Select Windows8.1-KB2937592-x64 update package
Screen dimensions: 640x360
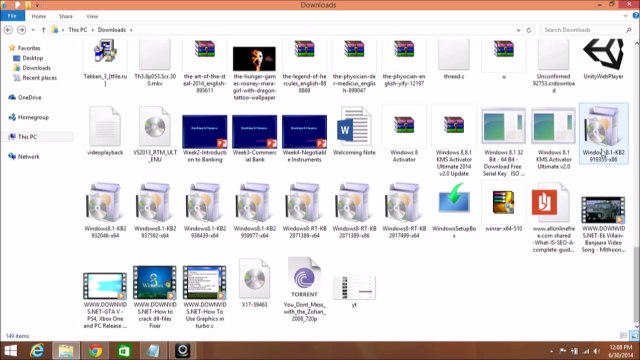pyautogui.click(x=155, y=210)
